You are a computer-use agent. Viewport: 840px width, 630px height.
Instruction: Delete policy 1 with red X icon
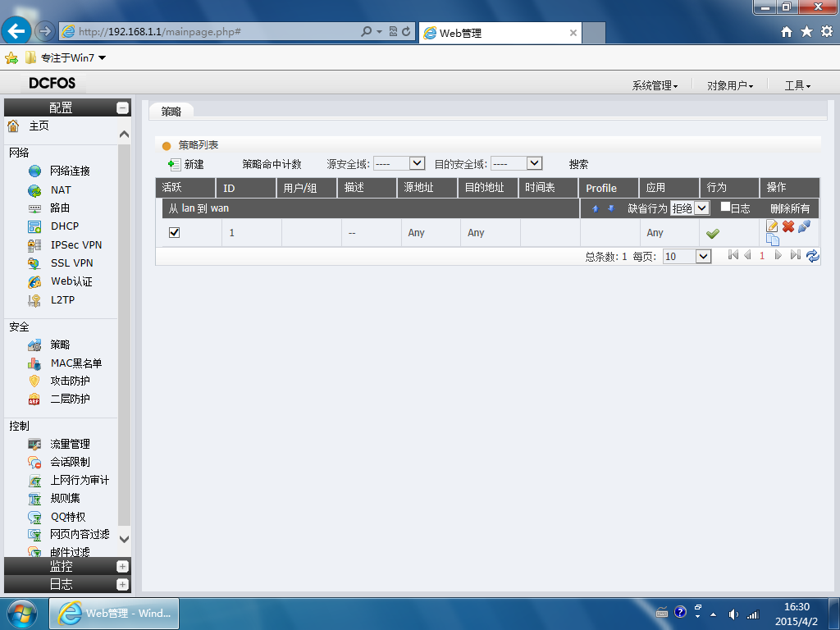[x=788, y=226]
